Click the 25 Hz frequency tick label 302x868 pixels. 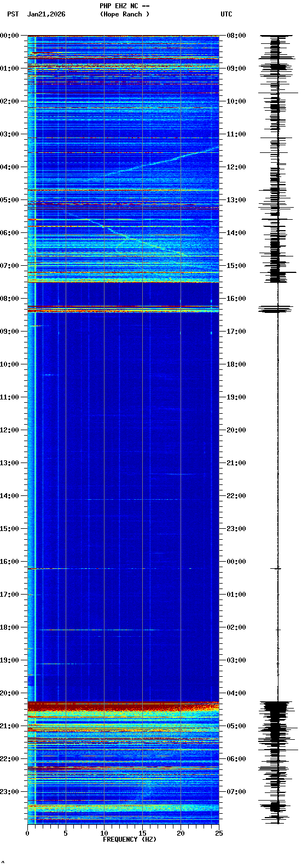tap(219, 833)
